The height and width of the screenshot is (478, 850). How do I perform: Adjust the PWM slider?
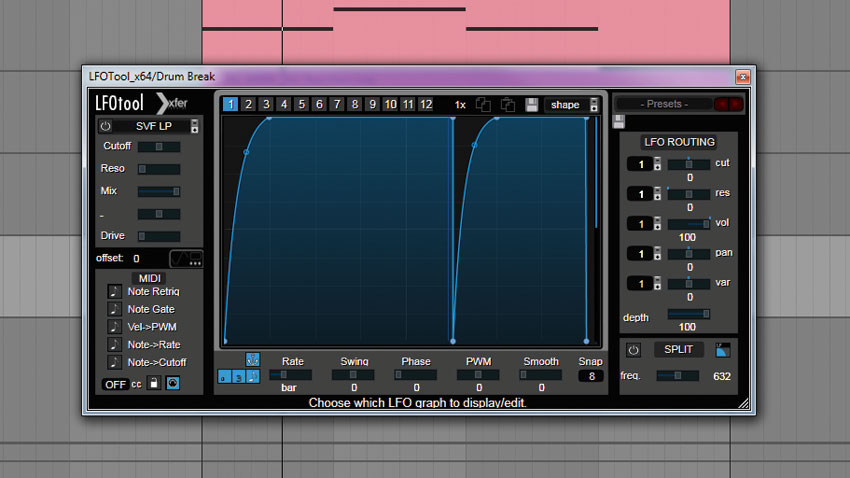(x=478, y=374)
